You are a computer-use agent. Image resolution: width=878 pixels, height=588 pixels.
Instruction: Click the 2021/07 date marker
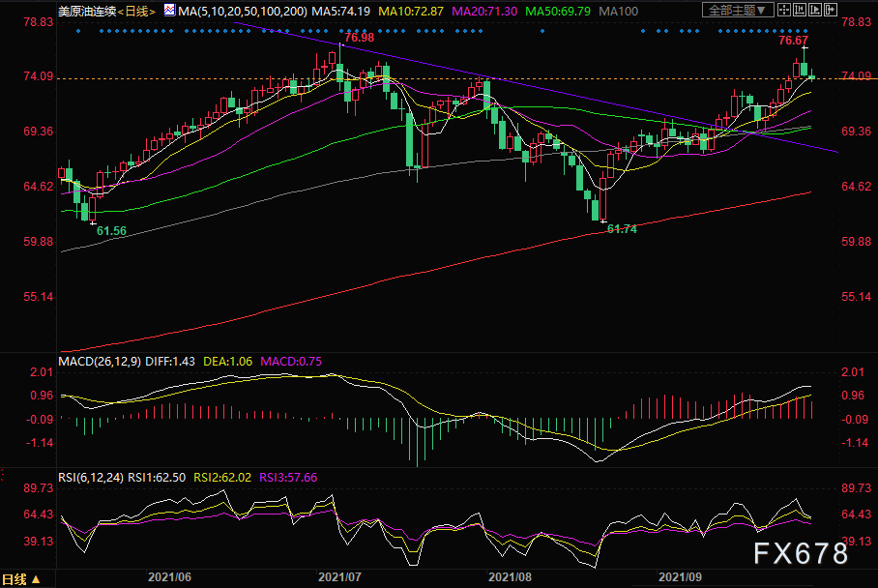point(339,577)
